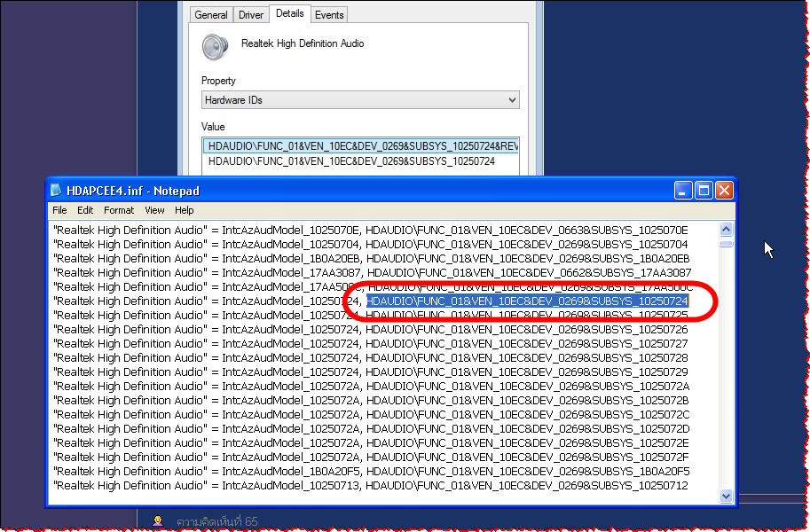Image resolution: width=810 pixels, height=532 pixels.
Task: Open the Edit menu in Notepad
Action: click(85, 210)
